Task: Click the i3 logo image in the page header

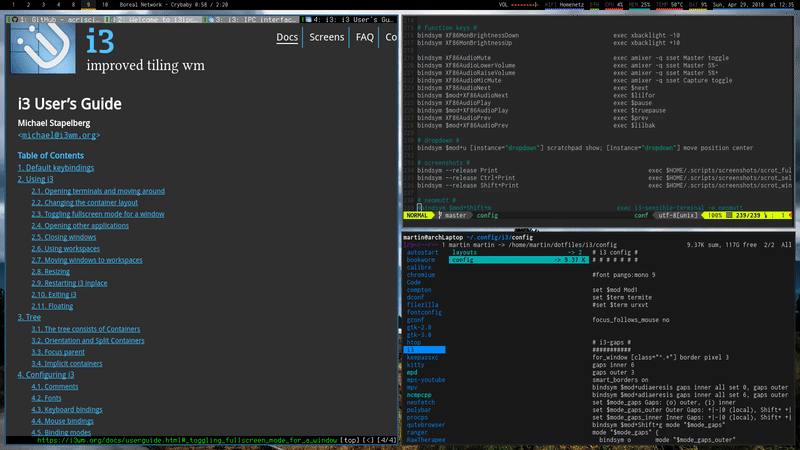Action: 43,48
